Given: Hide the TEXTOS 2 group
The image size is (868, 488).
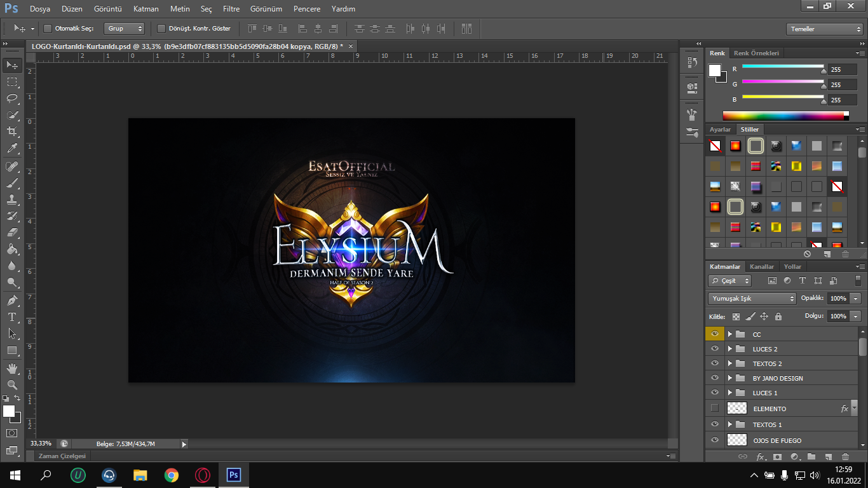Looking at the screenshot, I should point(715,363).
